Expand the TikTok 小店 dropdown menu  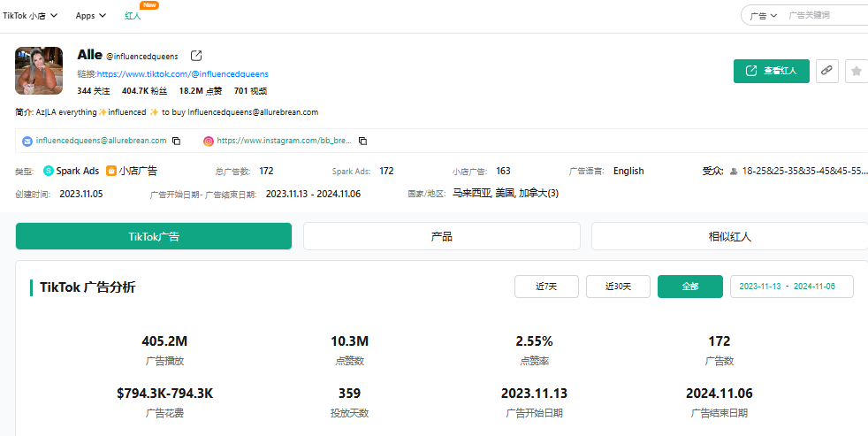pyautogui.click(x=30, y=16)
